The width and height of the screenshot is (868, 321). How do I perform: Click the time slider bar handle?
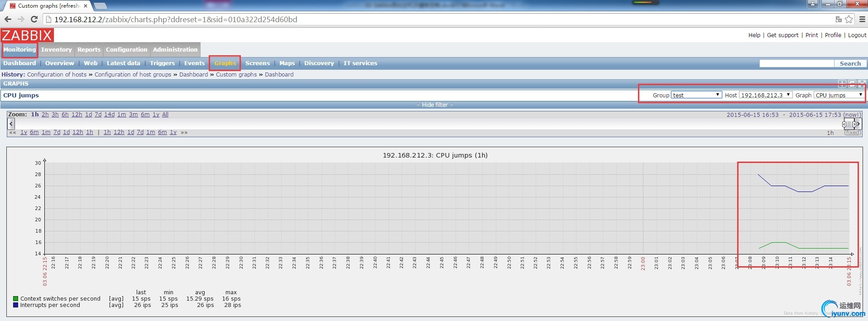[x=849, y=124]
